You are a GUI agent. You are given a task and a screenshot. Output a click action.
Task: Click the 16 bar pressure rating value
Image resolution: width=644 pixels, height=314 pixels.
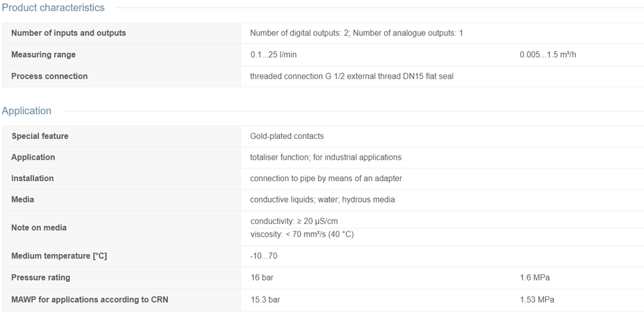(262, 277)
